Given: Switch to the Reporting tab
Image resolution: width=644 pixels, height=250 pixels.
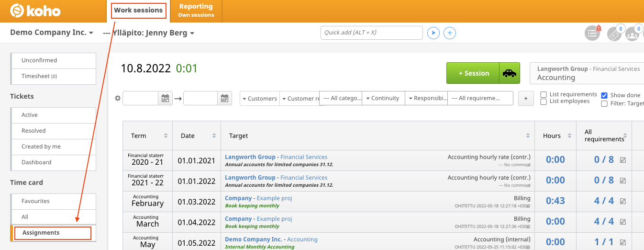Looking at the screenshot, I should [196, 10].
